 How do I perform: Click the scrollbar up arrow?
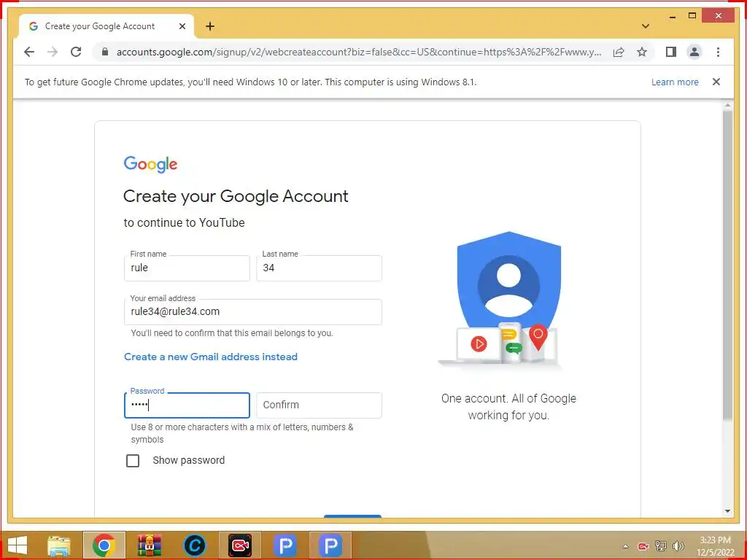pyautogui.click(x=727, y=105)
